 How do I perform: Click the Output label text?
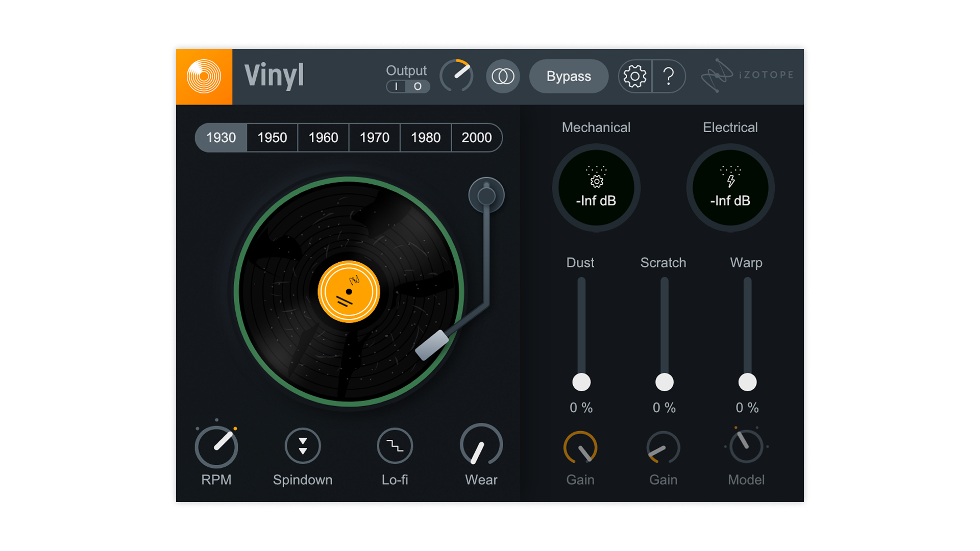point(406,70)
